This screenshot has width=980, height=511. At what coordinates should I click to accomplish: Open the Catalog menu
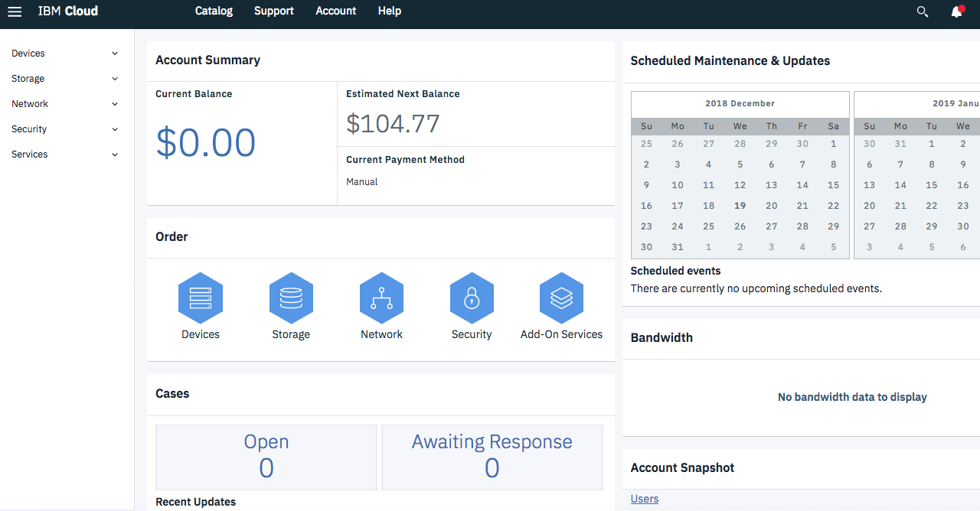[x=214, y=11]
